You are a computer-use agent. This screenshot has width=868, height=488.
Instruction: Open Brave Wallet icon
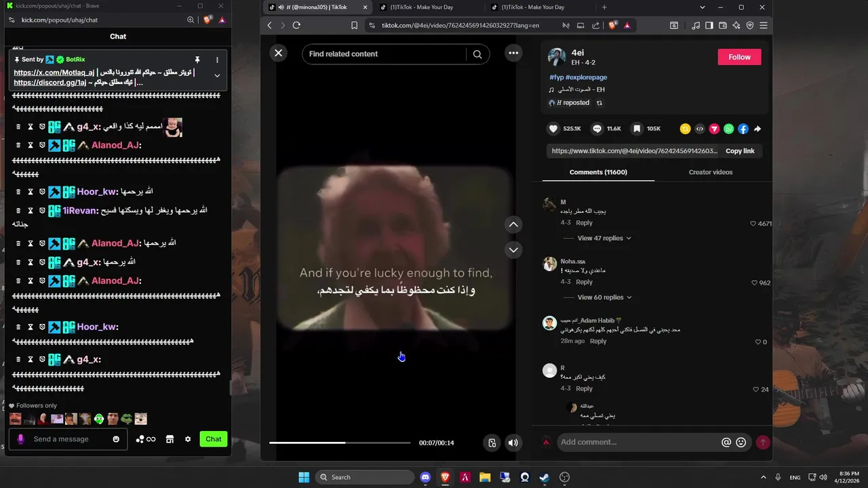(723, 25)
